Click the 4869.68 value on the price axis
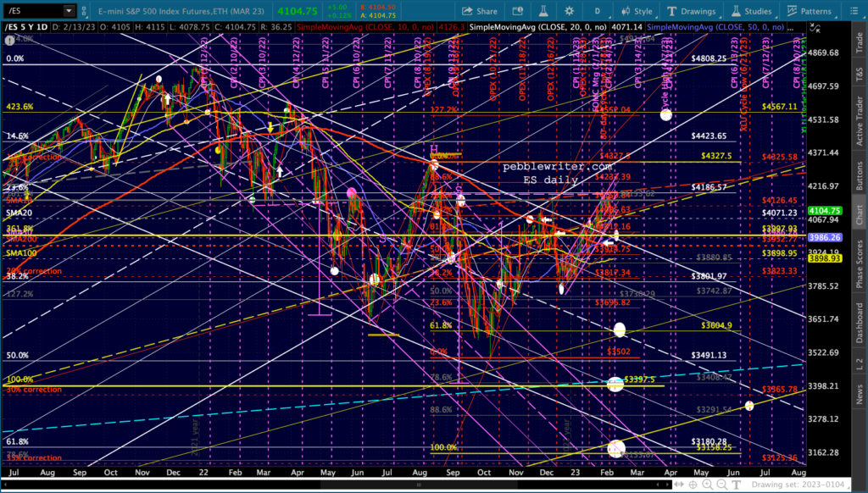Viewport: 868px width, 493px height. [x=825, y=53]
